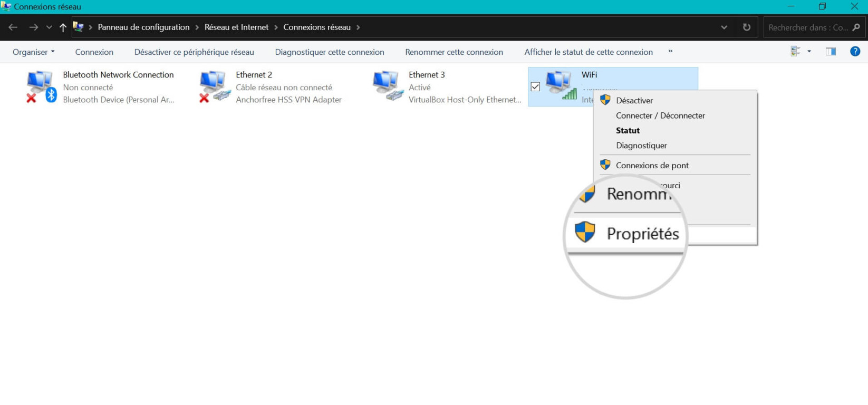Open address bar history dropdown

click(724, 27)
